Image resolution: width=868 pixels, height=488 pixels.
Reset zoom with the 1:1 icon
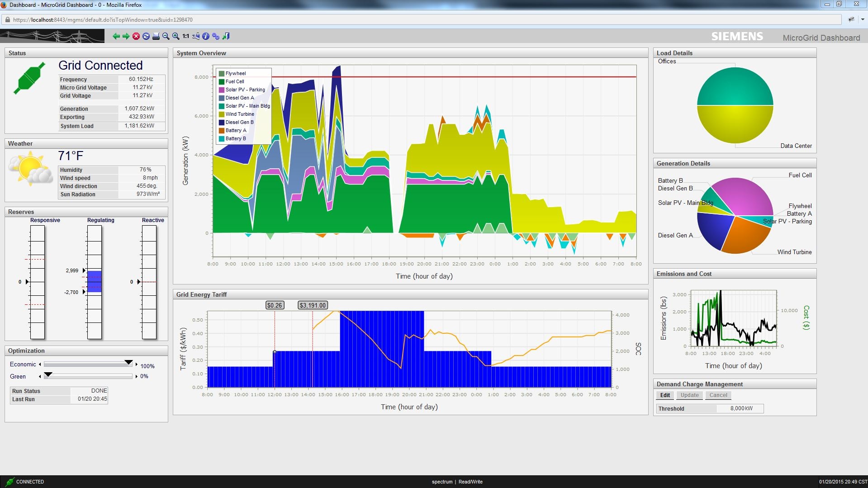[186, 36]
